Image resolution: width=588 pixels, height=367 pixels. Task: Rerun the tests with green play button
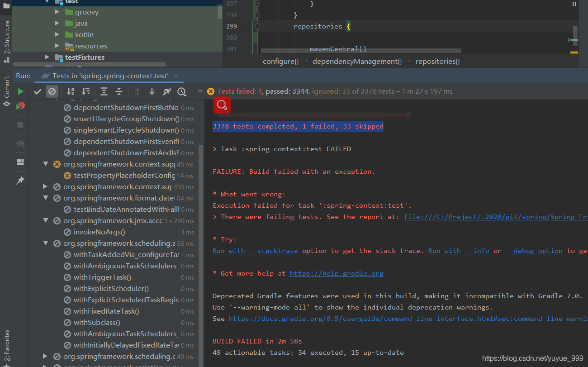20,91
